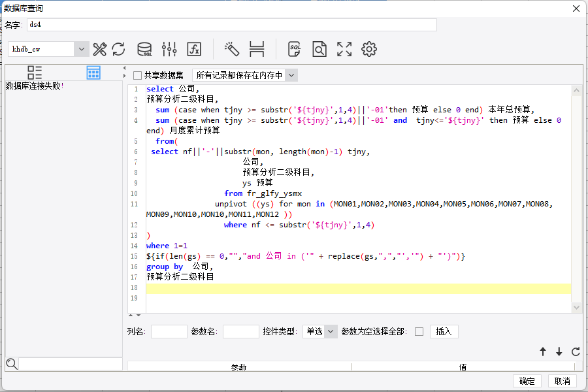
Task: Click the 值 column header
Action: [463, 367]
